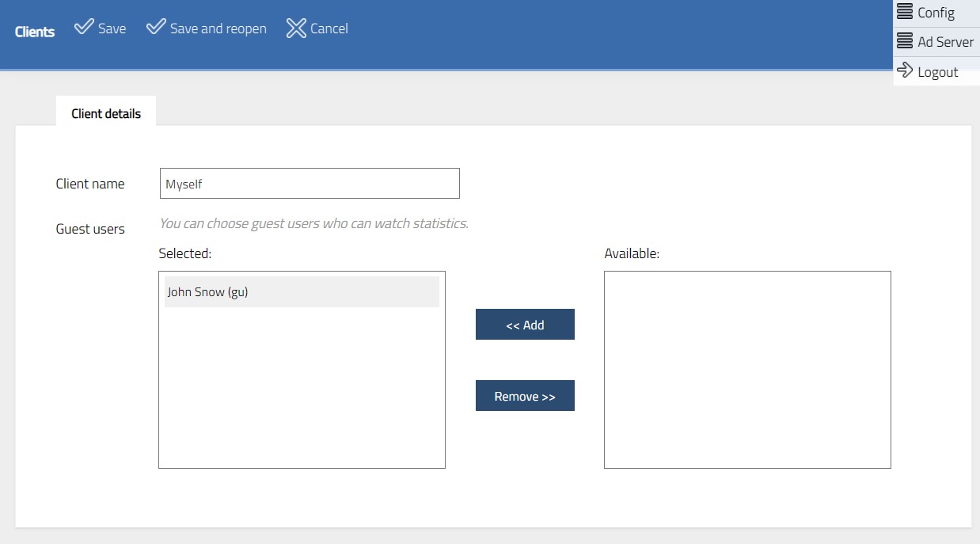This screenshot has width=980, height=544.
Task: Click the Config list icon
Action: click(x=903, y=11)
